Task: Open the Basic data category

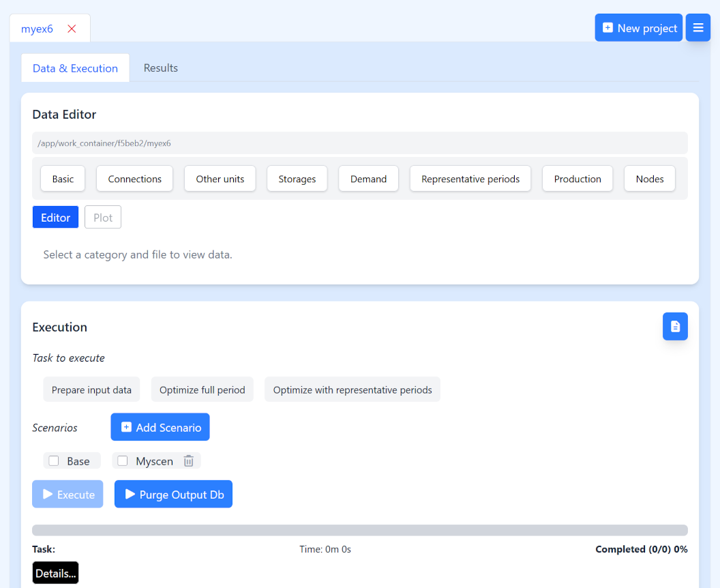Action: coord(63,179)
